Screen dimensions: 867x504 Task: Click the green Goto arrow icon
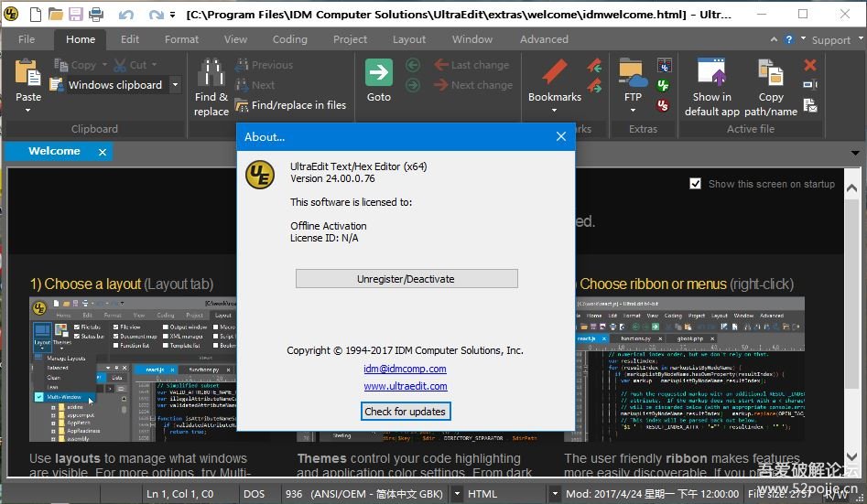[379, 72]
